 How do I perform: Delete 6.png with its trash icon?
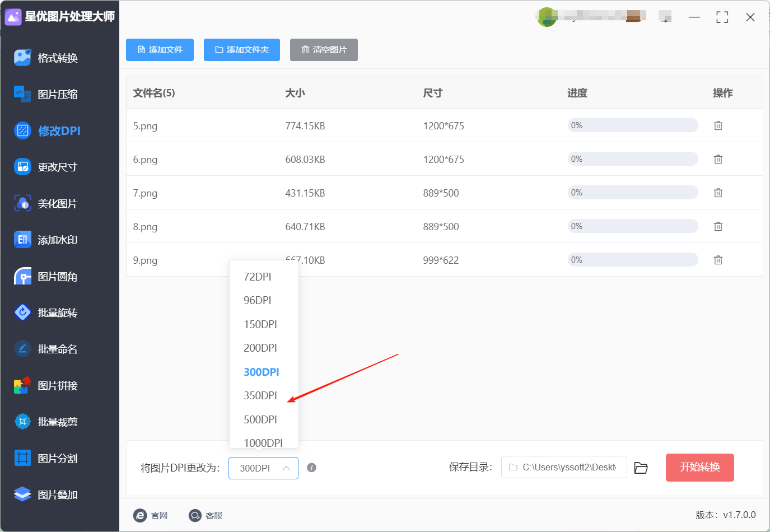718,159
